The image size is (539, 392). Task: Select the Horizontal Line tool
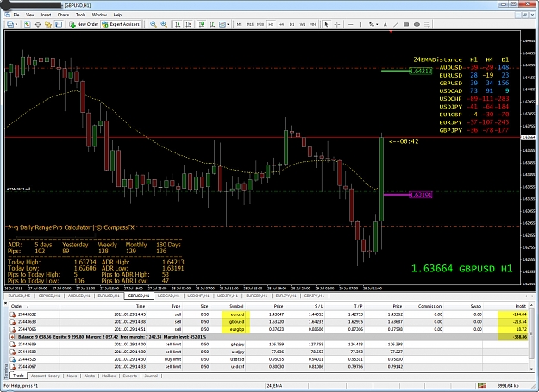tap(351, 24)
